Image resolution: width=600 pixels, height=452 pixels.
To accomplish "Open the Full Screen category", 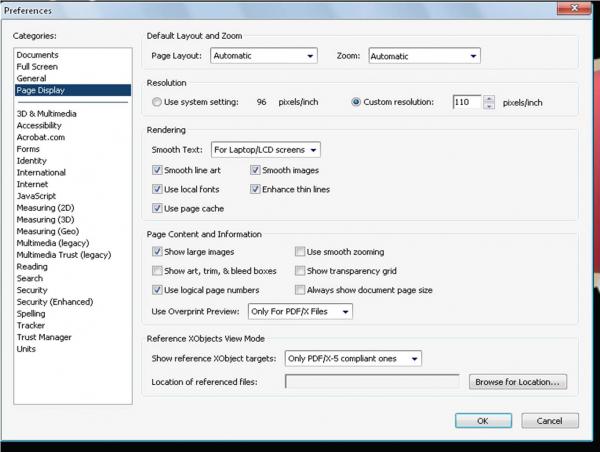I will (37, 67).
